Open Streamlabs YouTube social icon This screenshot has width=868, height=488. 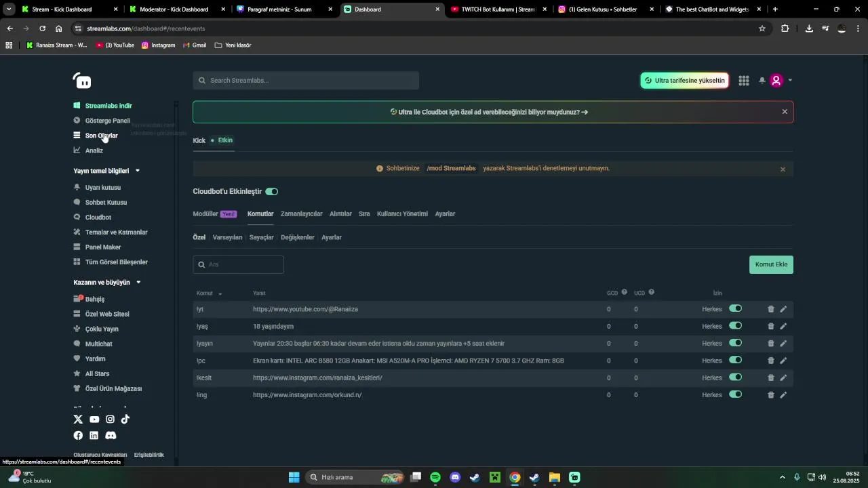(x=94, y=420)
